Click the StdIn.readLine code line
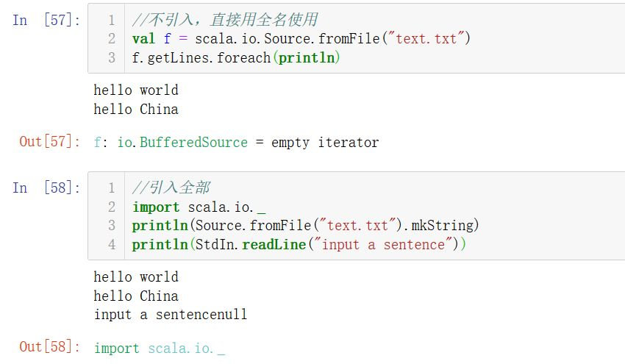The image size is (625, 364). (x=299, y=245)
